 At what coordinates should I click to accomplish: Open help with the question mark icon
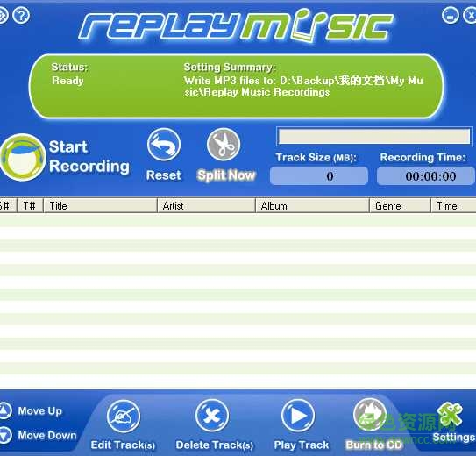point(21,15)
